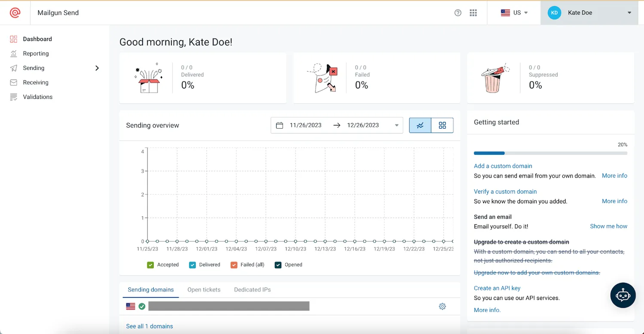Click the Sending paper plane icon
This screenshot has width=644, height=334.
coord(14,68)
